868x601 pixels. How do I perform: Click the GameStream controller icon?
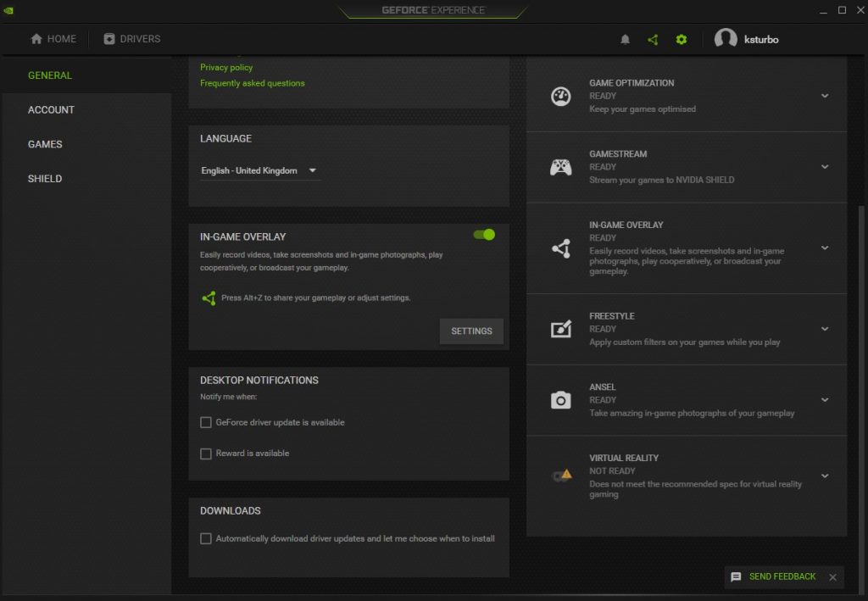[x=560, y=167]
